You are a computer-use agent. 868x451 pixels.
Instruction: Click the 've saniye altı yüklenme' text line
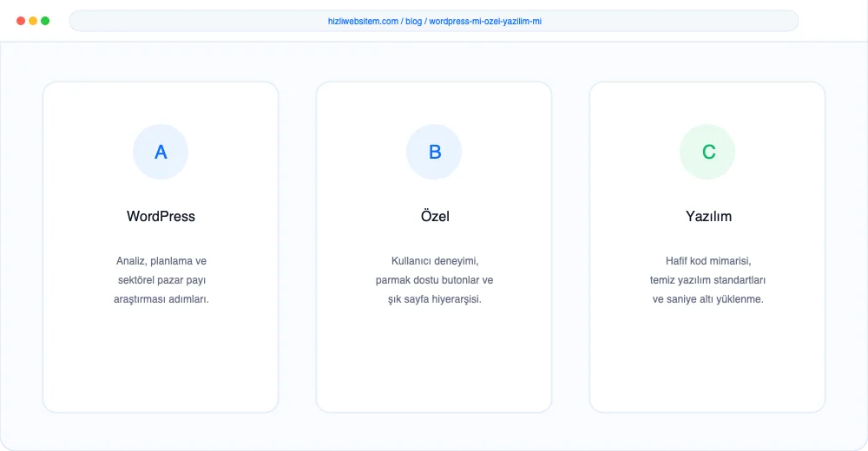pos(707,299)
